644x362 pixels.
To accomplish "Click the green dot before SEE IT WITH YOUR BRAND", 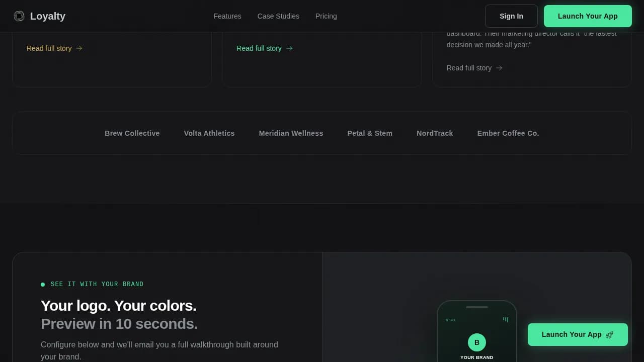I will tap(43, 285).
